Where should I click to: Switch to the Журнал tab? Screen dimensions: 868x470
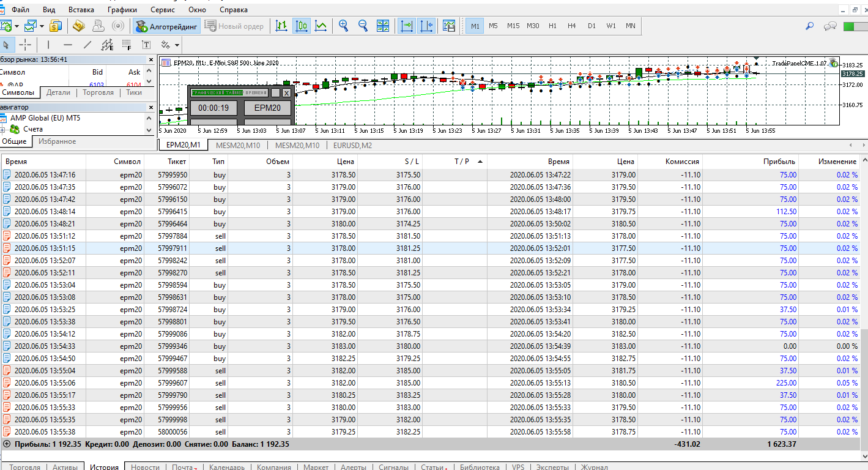pyautogui.click(x=594, y=467)
